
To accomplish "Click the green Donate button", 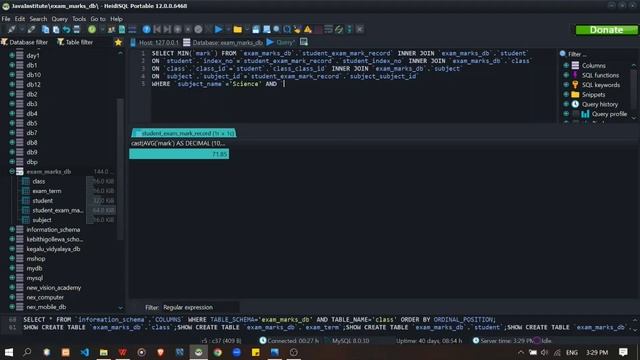I will [606, 30].
